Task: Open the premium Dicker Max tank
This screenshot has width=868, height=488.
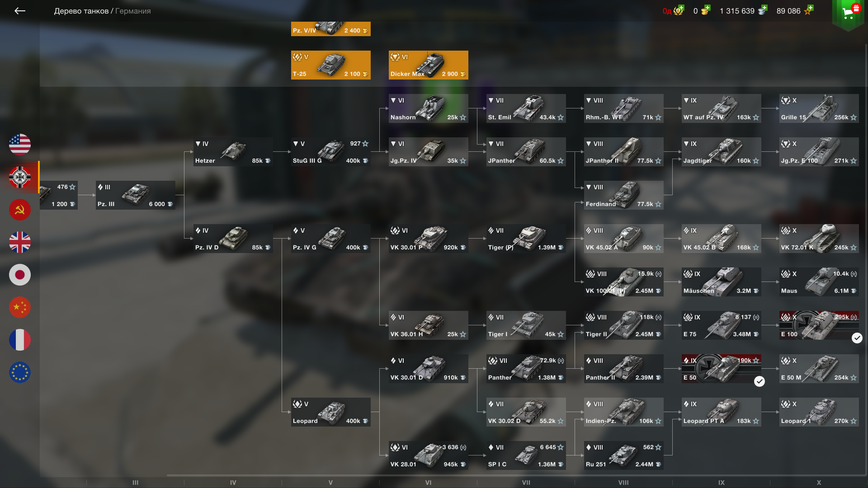Action: tap(429, 65)
